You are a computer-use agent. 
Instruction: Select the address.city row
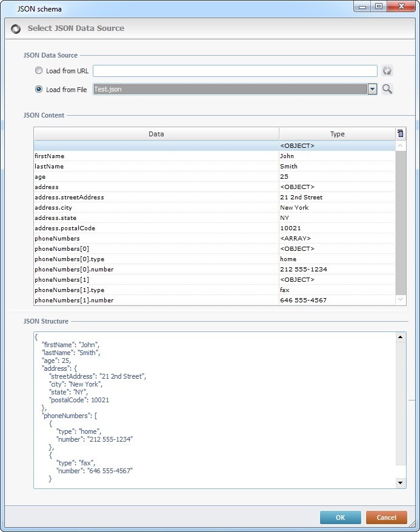(x=156, y=207)
